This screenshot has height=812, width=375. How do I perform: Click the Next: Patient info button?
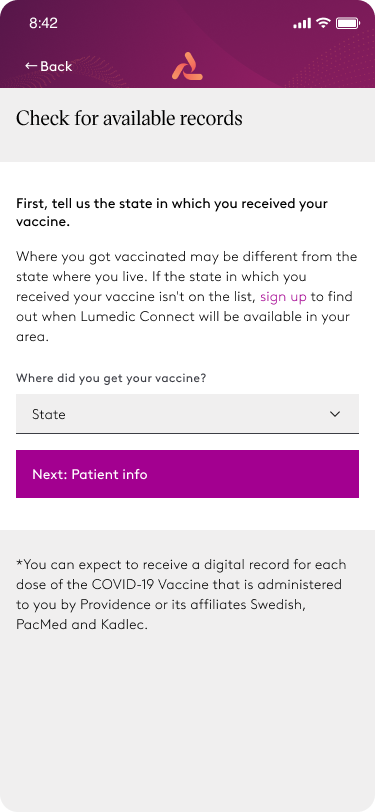tap(187, 474)
